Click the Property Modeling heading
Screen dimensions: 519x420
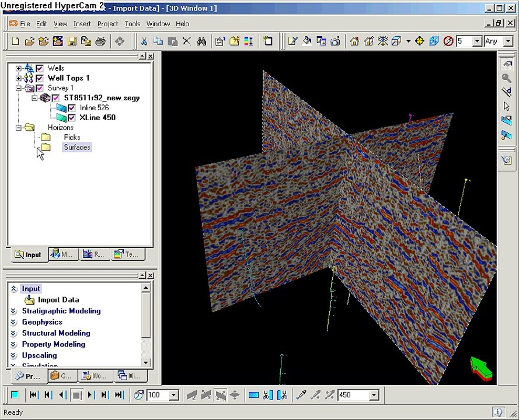(x=54, y=344)
